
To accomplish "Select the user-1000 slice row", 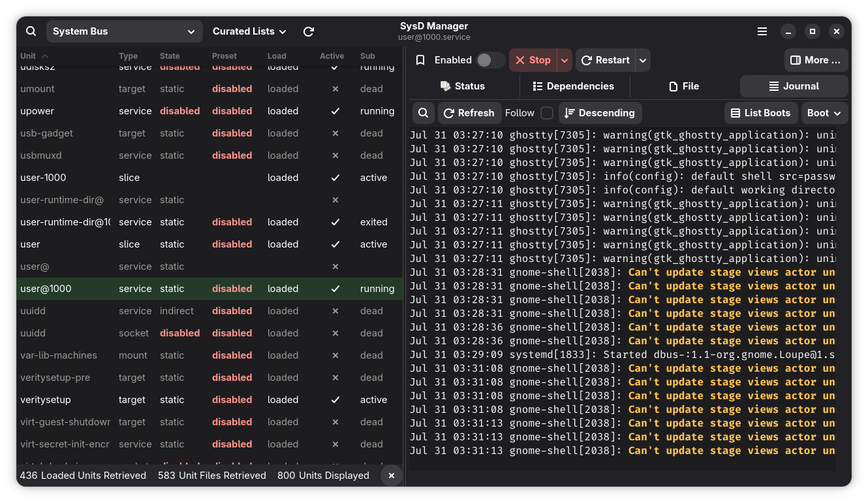I will point(209,178).
